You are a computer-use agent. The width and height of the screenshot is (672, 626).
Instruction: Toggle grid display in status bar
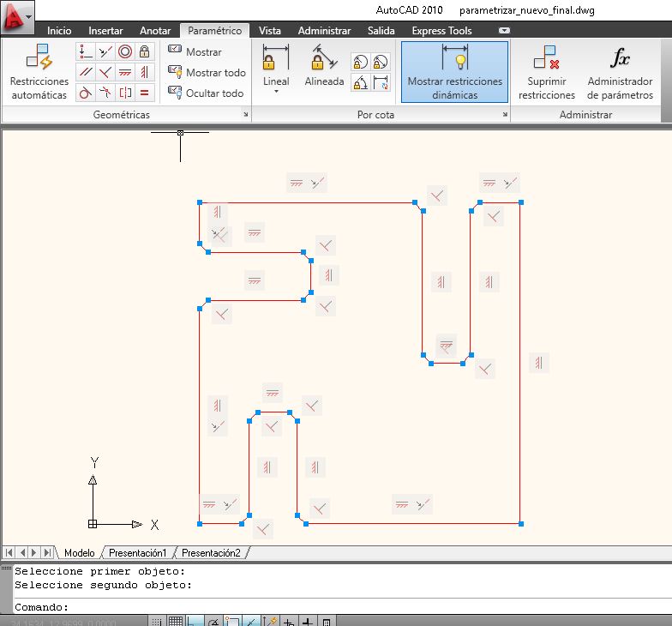point(175,621)
